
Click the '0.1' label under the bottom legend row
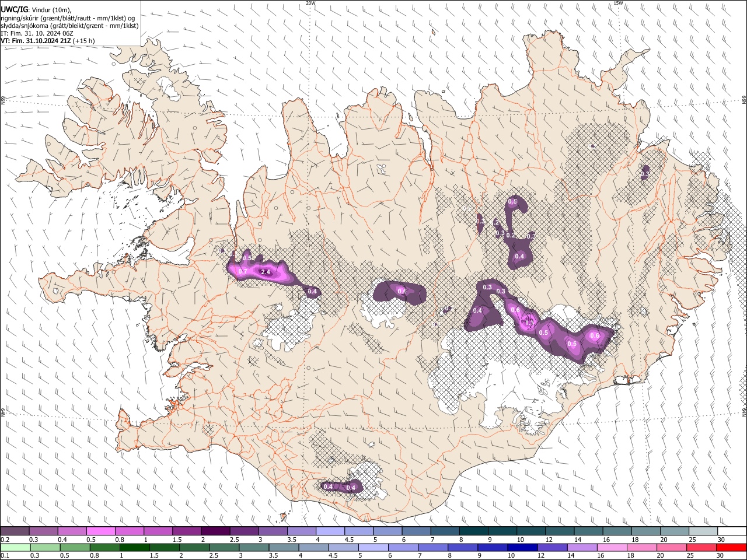(4, 555)
